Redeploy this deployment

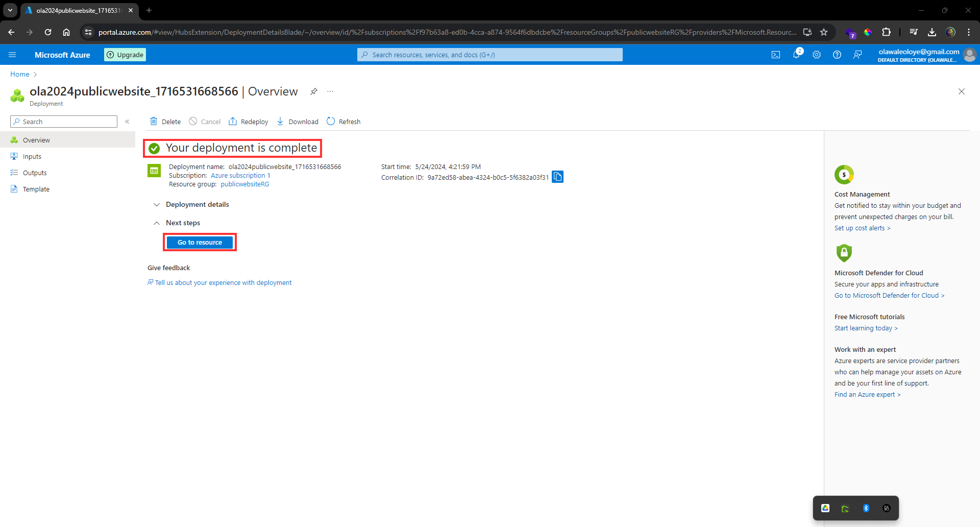point(249,122)
